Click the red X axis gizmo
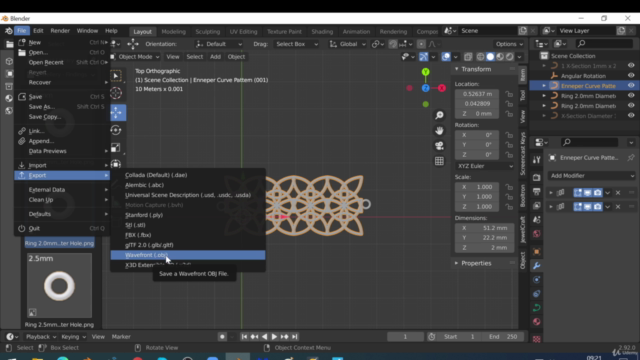Image resolution: width=640 pixels, height=360 pixels. [x=442, y=88]
